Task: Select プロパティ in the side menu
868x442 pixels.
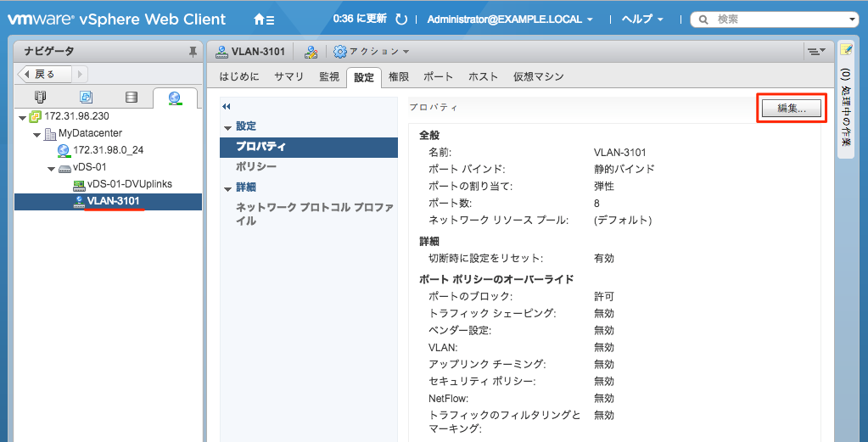Action: point(309,147)
